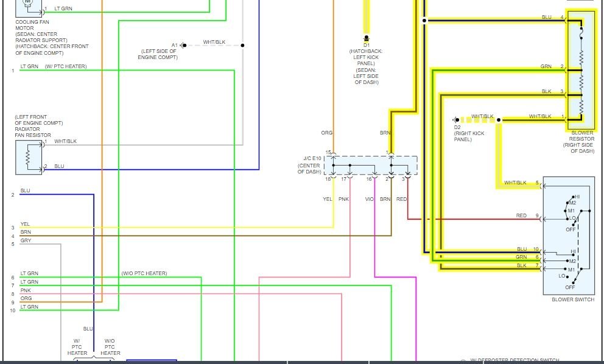
Task: Click the YEL label below J/C pin 18
Action: pos(328,199)
